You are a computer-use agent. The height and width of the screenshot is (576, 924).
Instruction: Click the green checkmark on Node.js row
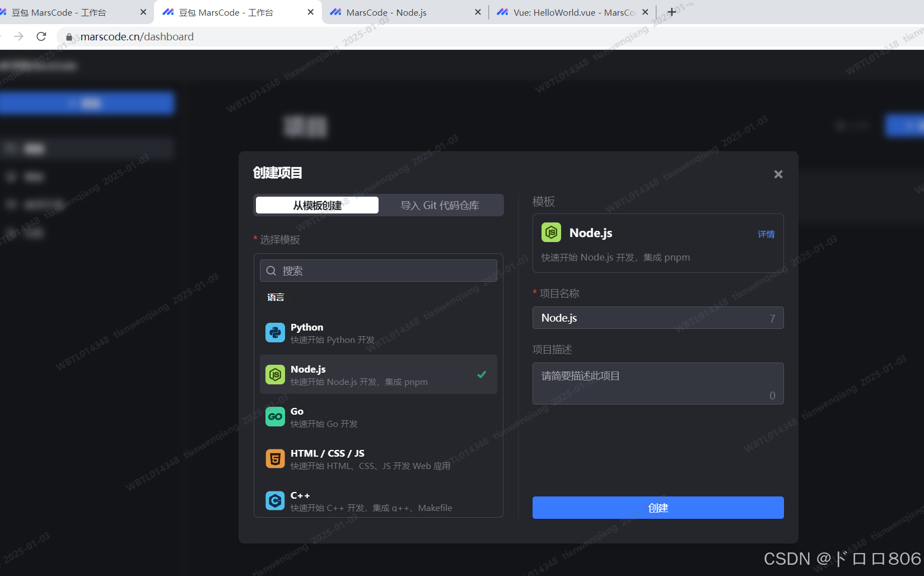[x=482, y=374]
